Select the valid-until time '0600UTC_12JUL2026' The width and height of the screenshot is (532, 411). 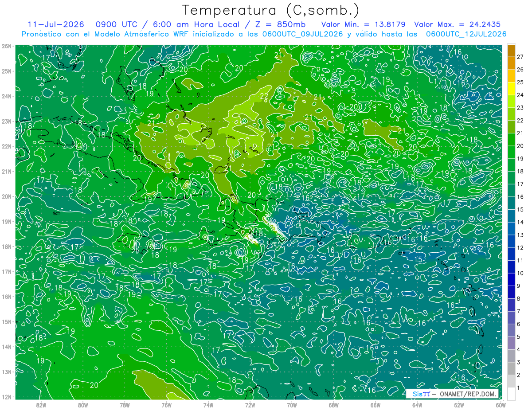[466, 34]
